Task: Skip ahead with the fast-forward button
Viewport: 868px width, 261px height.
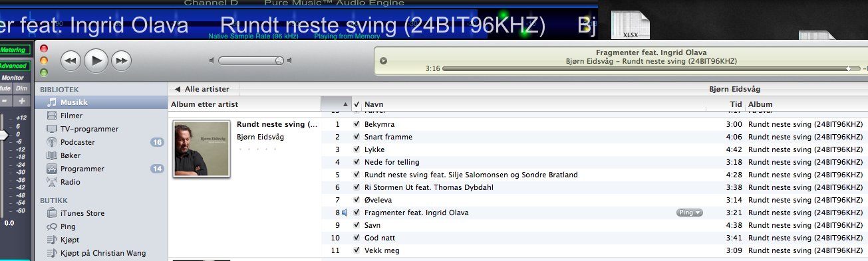Action: pos(121,60)
